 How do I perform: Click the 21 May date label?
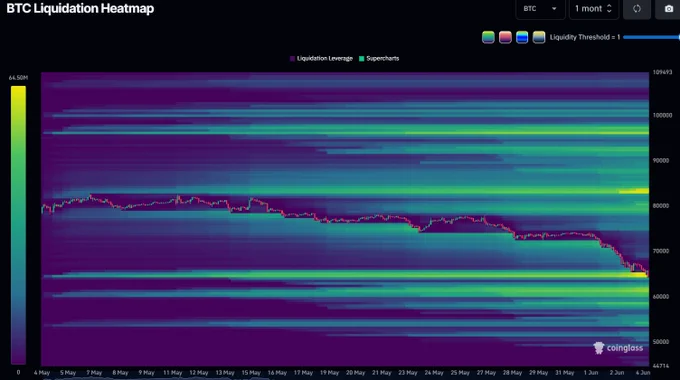382,373
